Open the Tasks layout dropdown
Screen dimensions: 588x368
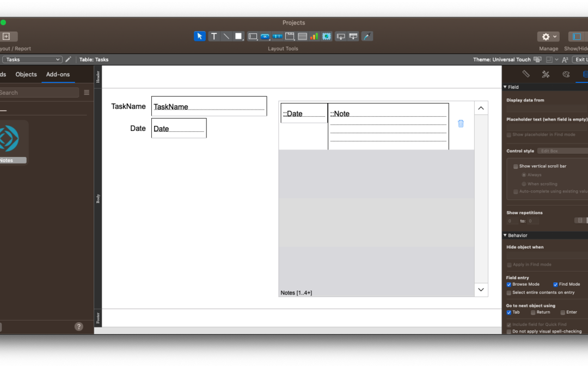click(32, 59)
